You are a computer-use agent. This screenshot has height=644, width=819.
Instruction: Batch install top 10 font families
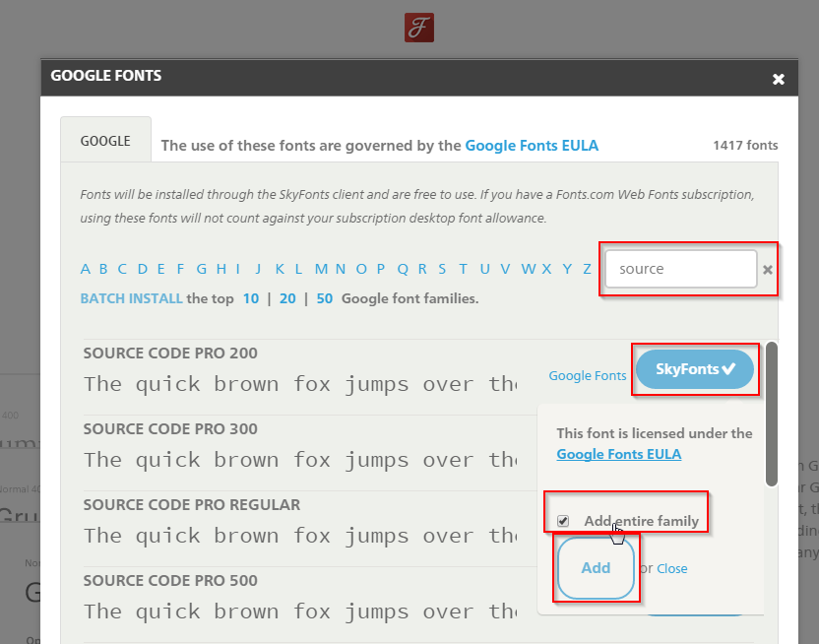251,298
